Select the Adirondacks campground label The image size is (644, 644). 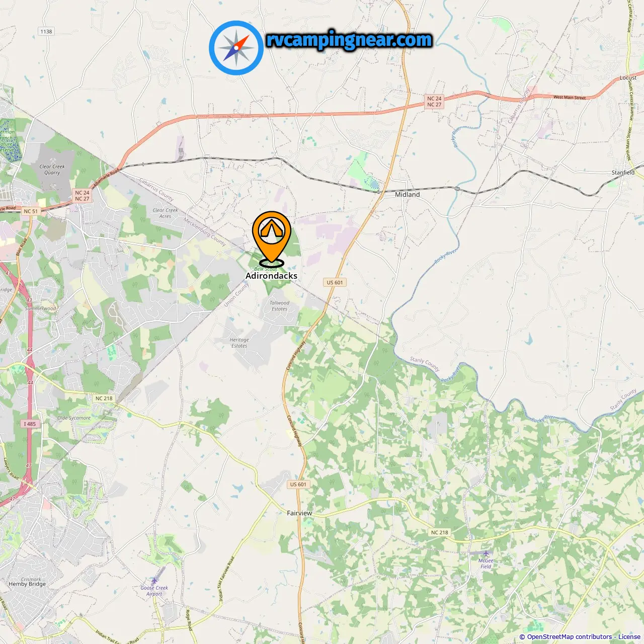click(271, 276)
